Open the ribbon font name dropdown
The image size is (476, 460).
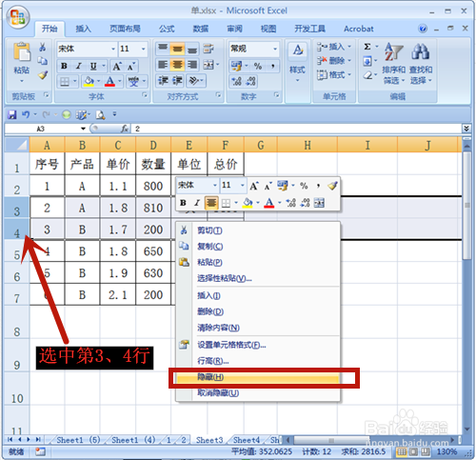[x=113, y=49]
